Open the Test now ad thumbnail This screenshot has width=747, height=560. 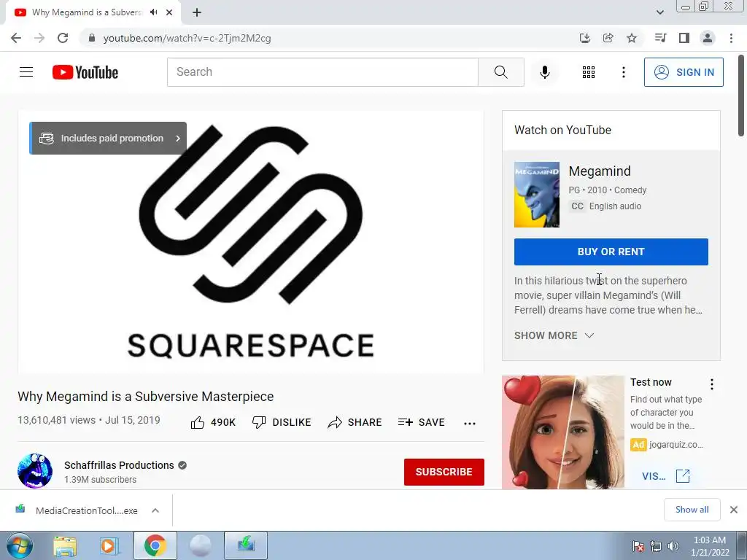[563, 432]
